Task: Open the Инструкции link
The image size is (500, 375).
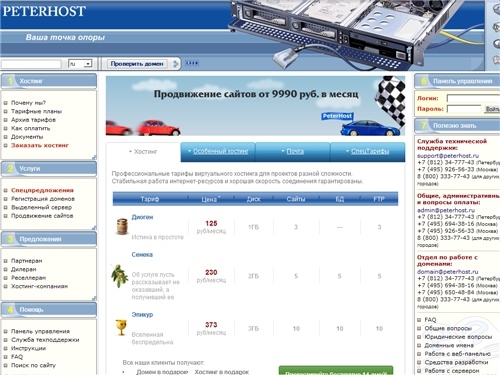Action: 28,348
